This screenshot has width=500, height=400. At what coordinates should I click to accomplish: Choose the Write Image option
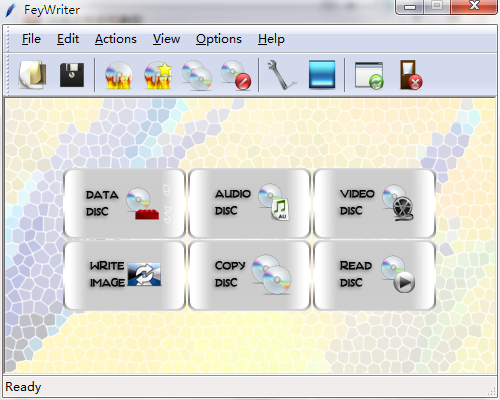point(124,275)
